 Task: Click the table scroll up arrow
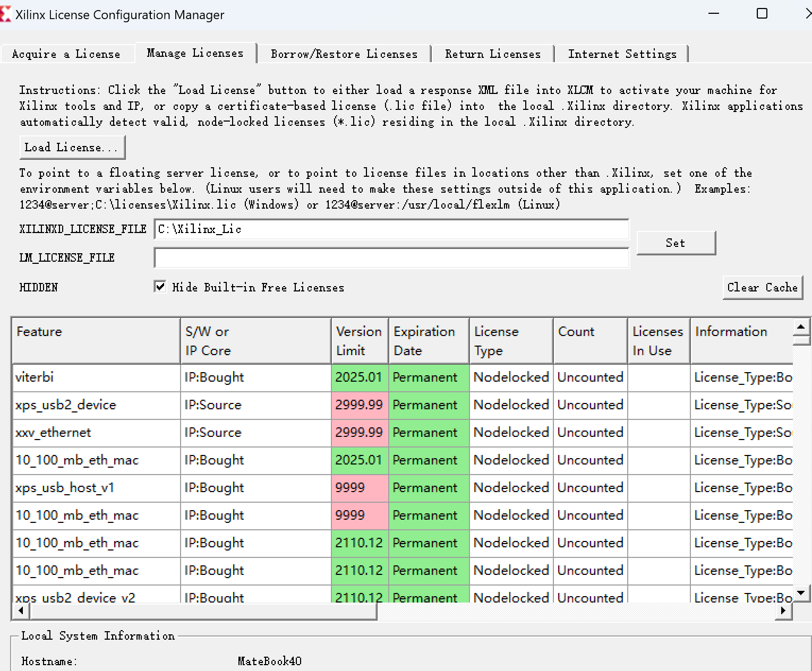click(801, 326)
